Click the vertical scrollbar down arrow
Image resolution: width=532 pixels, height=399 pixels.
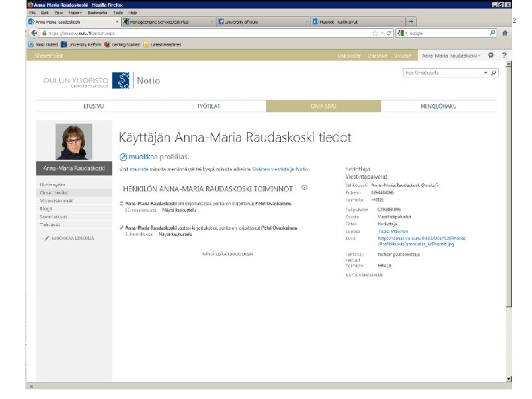click(x=508, y=378)
